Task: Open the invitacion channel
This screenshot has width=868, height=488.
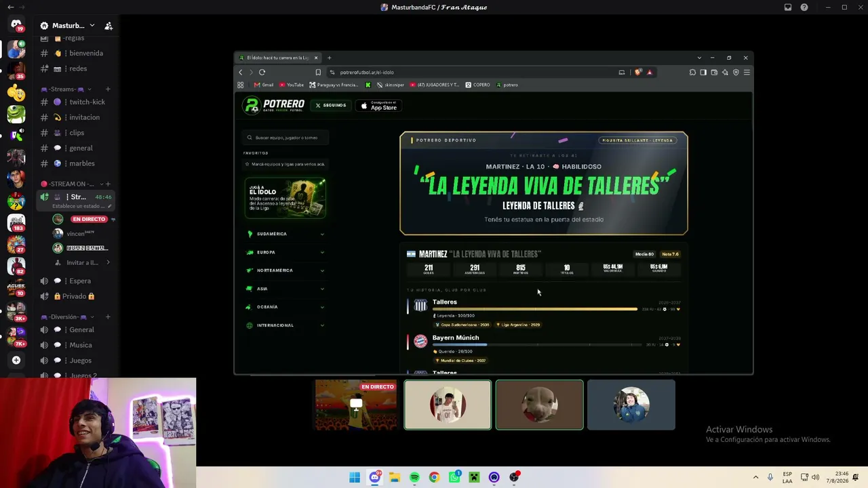Action: (77, 117)
